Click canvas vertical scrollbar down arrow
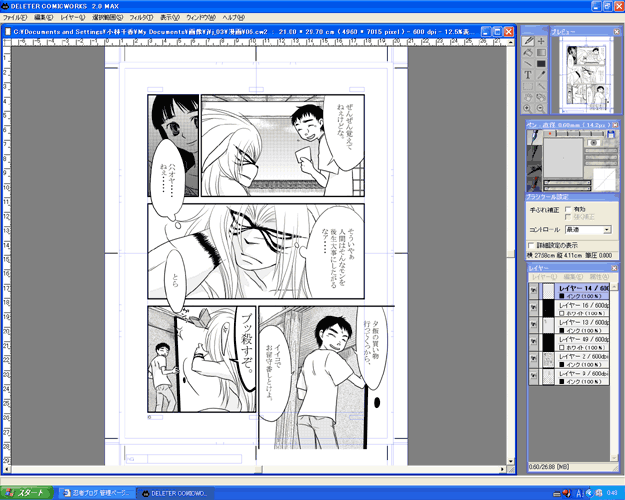The width and height of the screenshot is (625, 500). pyautogui.click(x=511, y=461)
